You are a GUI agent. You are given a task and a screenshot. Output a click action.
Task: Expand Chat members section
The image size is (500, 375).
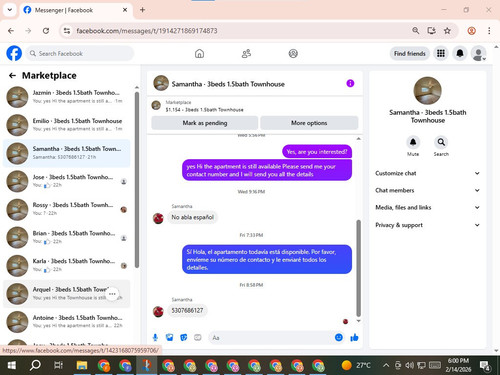(x=427, y=190)
